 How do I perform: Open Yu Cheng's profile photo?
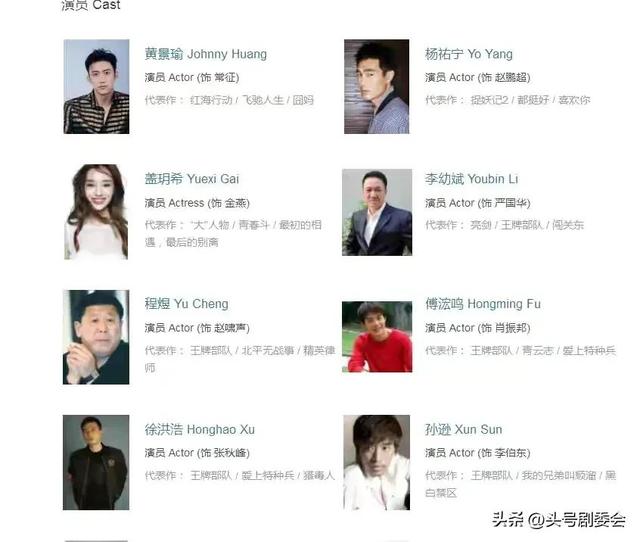tap(96, 337)
